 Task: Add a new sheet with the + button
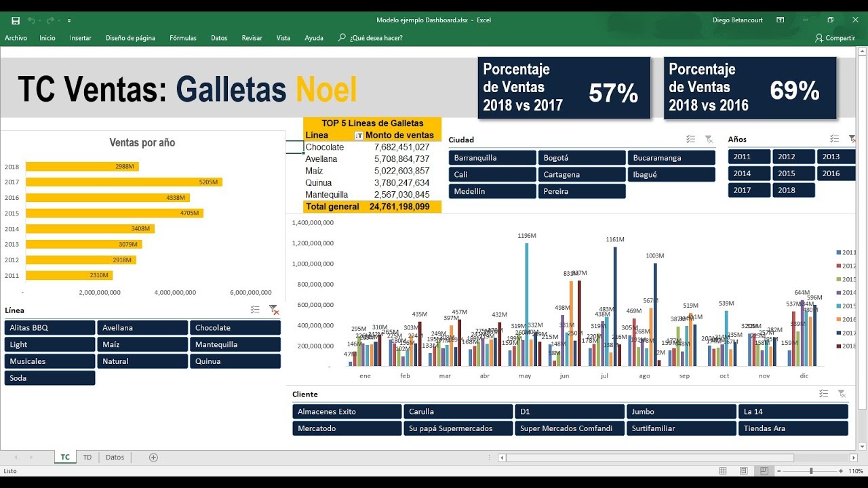154,457
